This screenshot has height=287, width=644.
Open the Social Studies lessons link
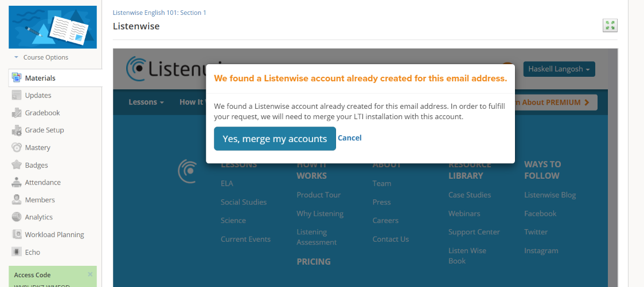coord(244,202)
